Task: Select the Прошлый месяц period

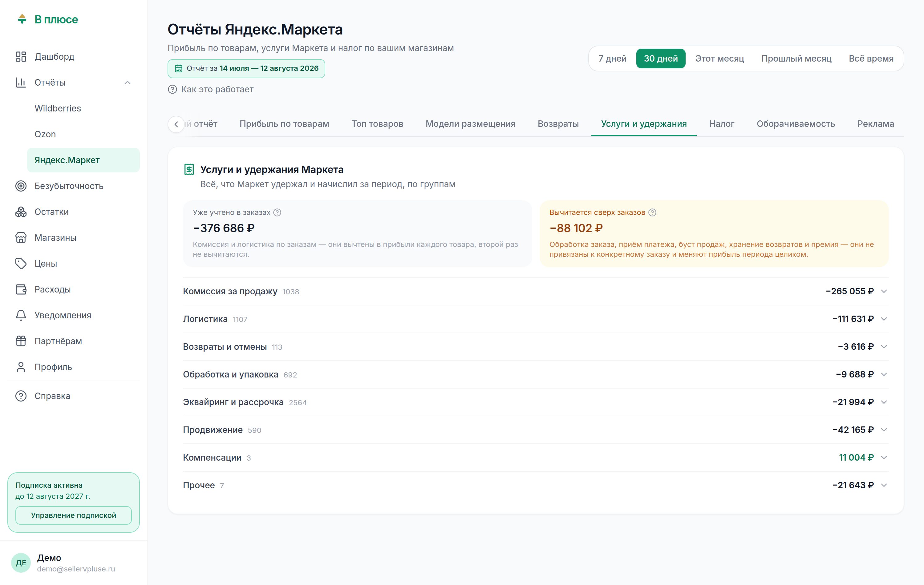Action: [796, 58]
